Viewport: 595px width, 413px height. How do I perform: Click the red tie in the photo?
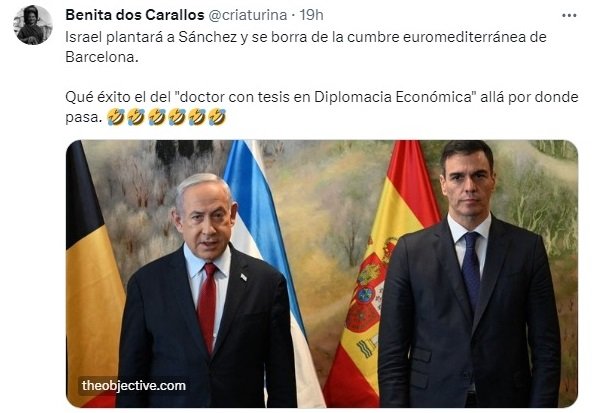[x=207, y=307]
